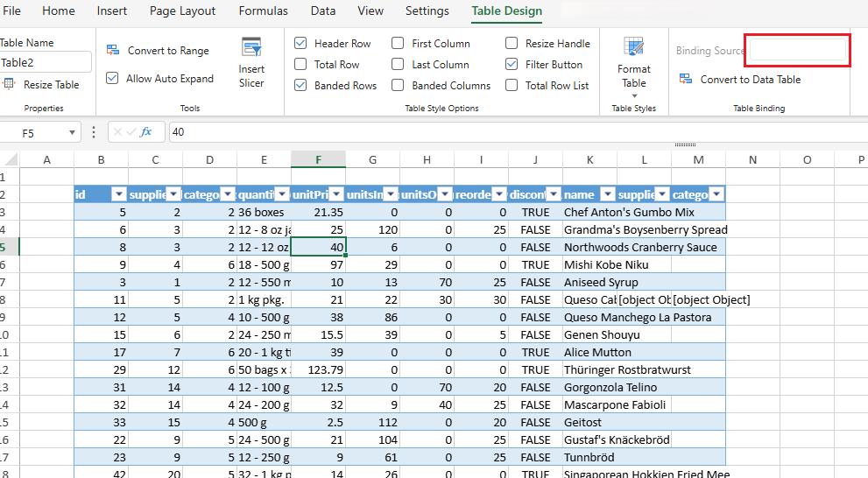Toggle the Banded Rows checkbox

(x=300, y=85)
